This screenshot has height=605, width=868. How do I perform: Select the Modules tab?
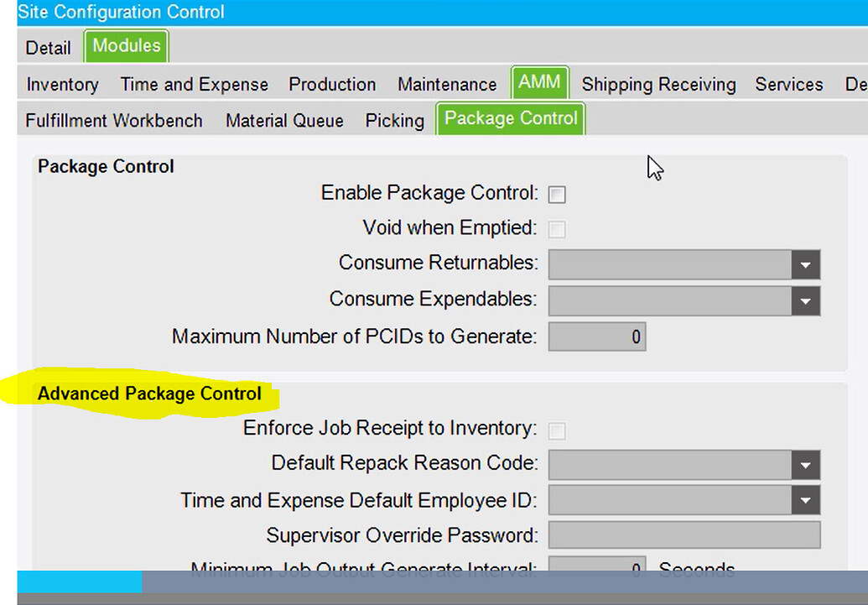tap(126, 47)
